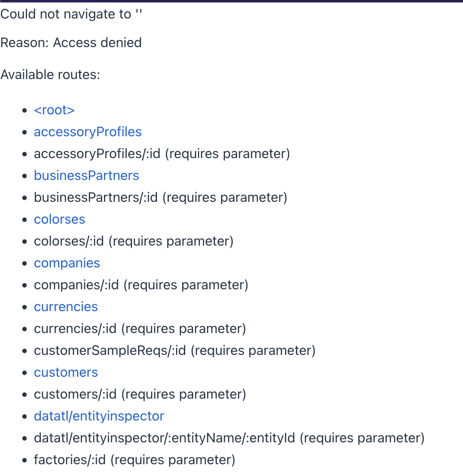463x476 pixels.
Task: Open the currencies route link
Action: click(x=66, y=307)
